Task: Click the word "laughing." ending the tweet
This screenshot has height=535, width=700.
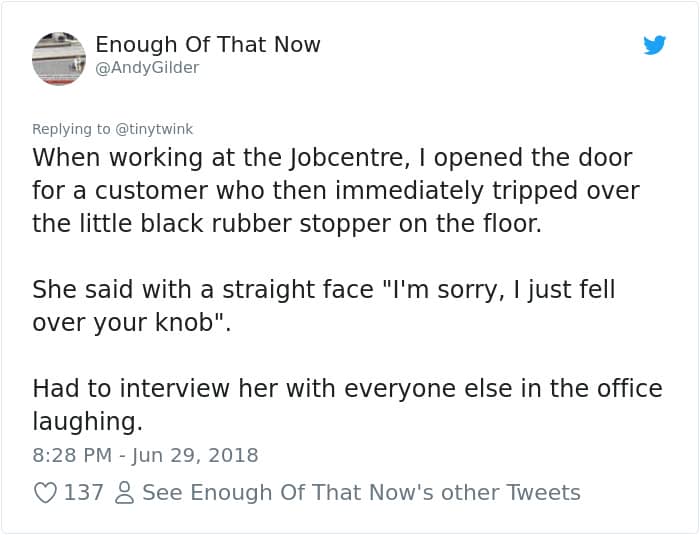Action: coord(87,421)
